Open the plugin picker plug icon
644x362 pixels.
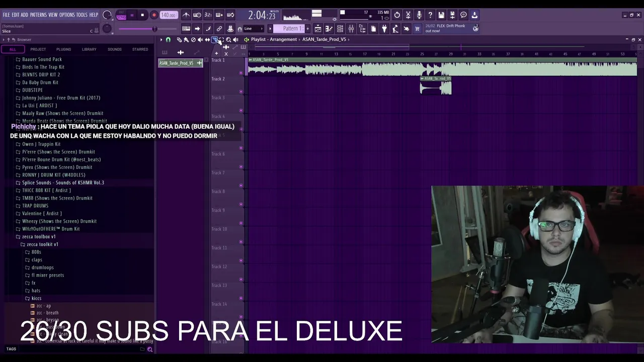pos(384,29)
